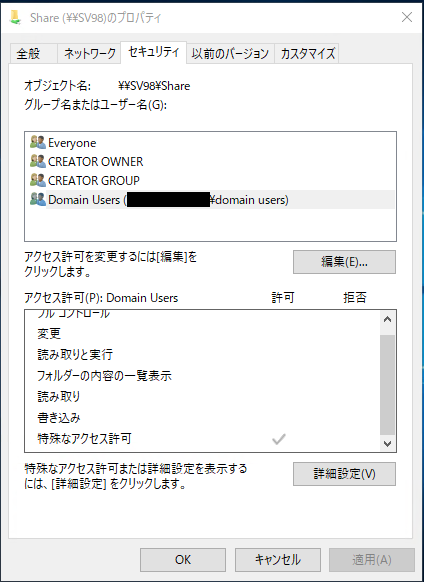
Task: Click the 許可 column header
Action: coord(283,298)
